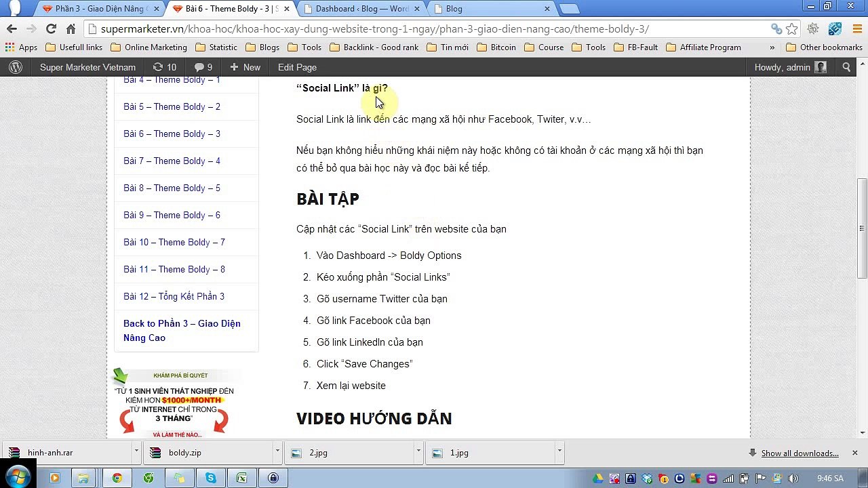Image resolution: width=868 pixels, height=488 pixels.
Task: Go back to the previous page
Action: tap(12, 29)
